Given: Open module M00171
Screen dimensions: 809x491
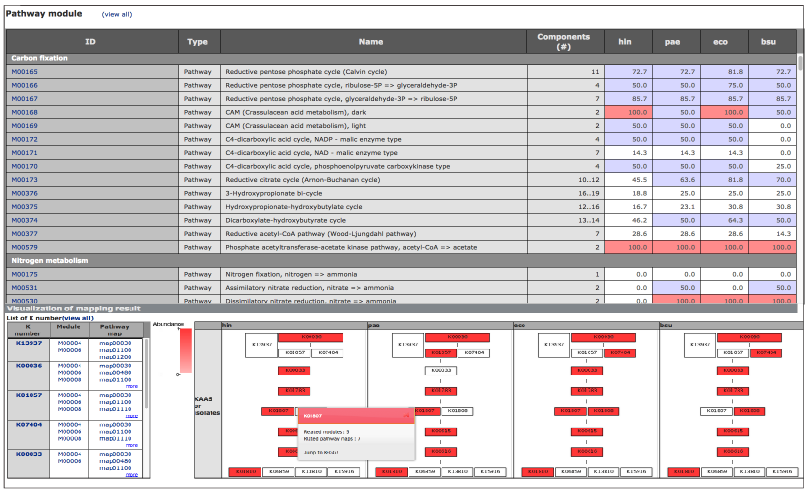Looking at the screenshot, I should [x=25, y=153].
